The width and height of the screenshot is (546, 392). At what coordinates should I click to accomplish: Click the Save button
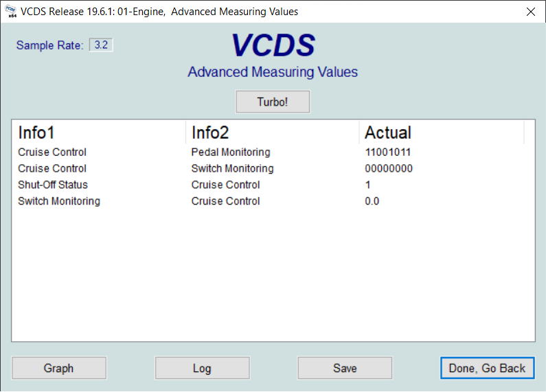click(x=345, y=368)
